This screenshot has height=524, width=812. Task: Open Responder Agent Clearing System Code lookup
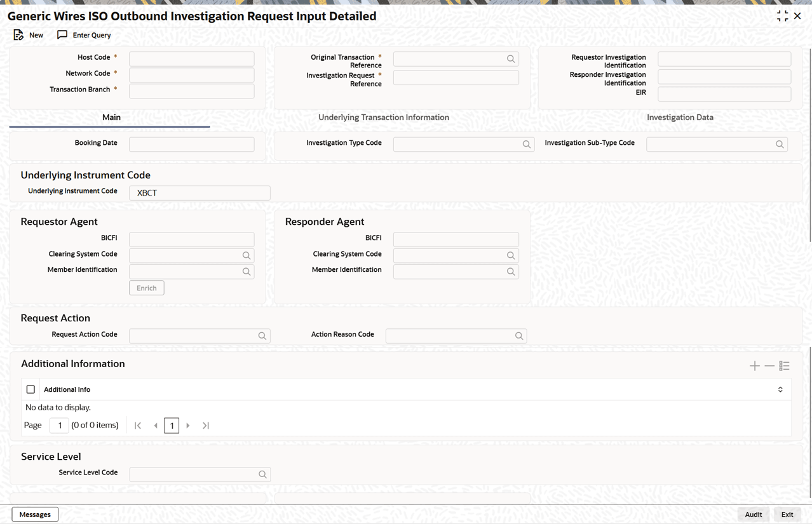pyautogui.click(x=511, y=255)
